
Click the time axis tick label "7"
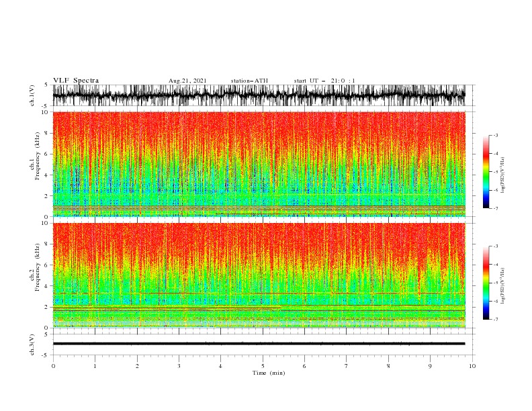point(347,366)
